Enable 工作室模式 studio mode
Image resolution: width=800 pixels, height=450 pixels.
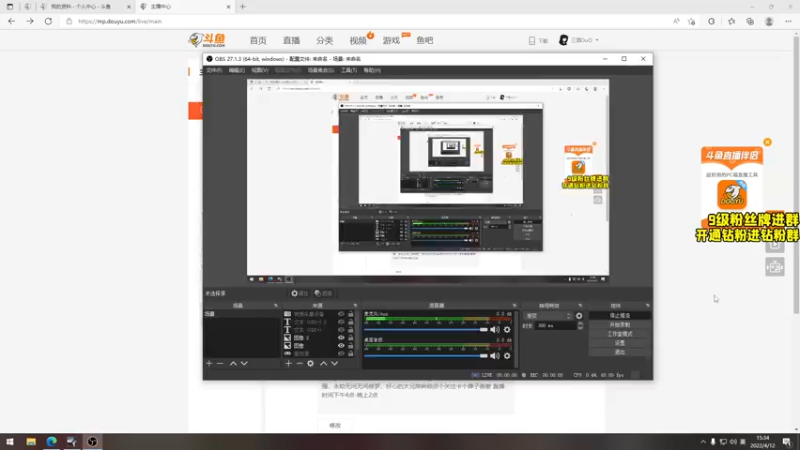[x=619, y=334]
